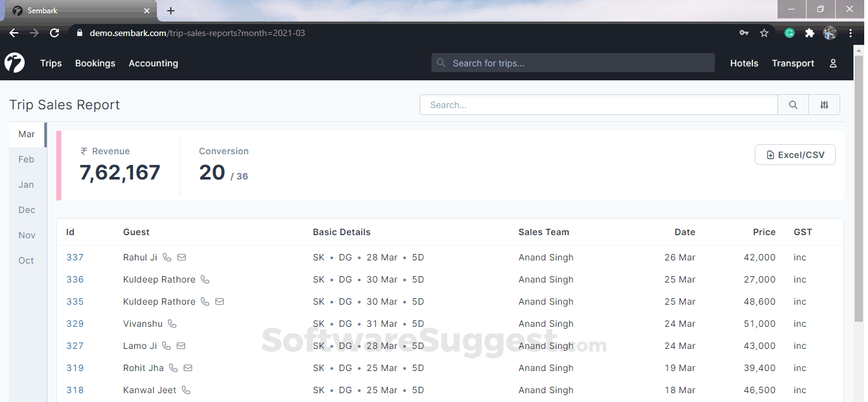Open the Accounting menu
This screenshot has width=868, height=402.
(x=153, y=63)
